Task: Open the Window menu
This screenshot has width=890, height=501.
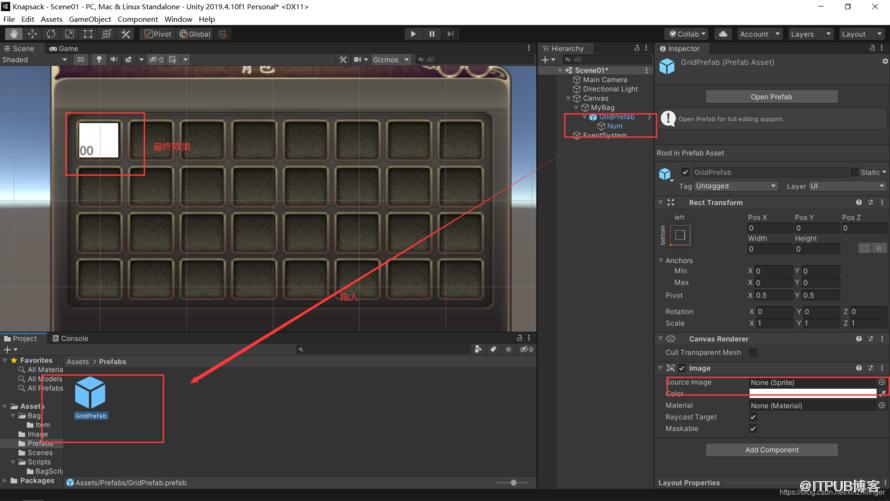Action: [x=178, y=19]
